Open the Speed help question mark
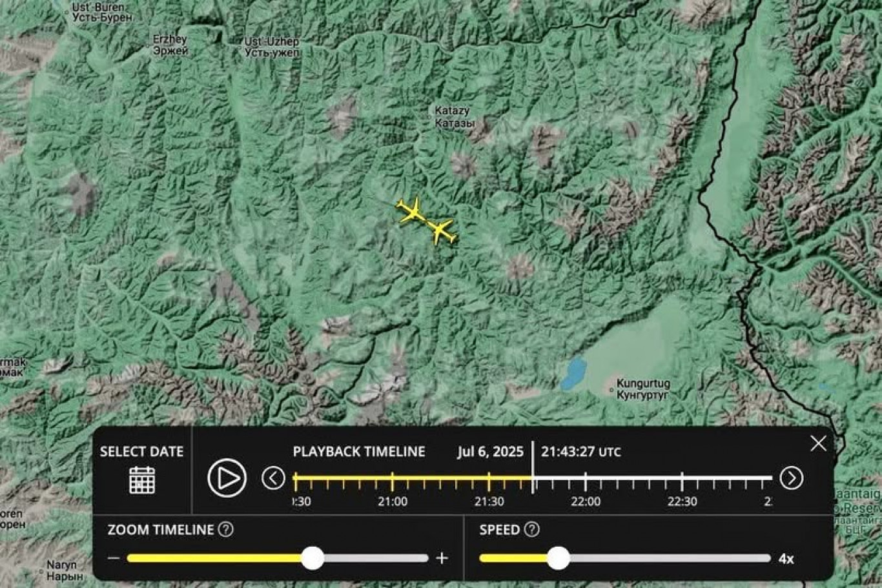 pyautogui.click(x=531, y=530)
